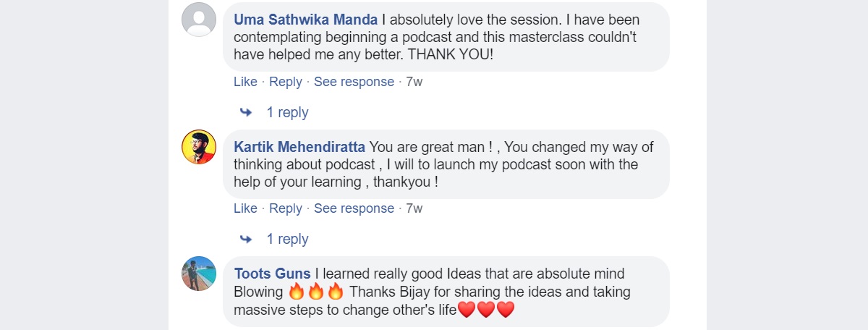
Task: See response on Uma's comment
Action: [354, 82]
